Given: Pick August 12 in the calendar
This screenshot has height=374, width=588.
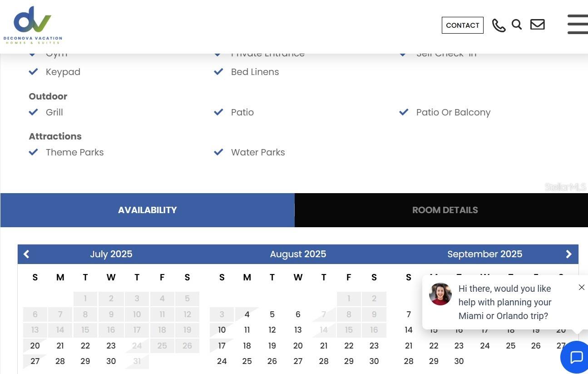Looking at the screenshot, I should (272, 330).
